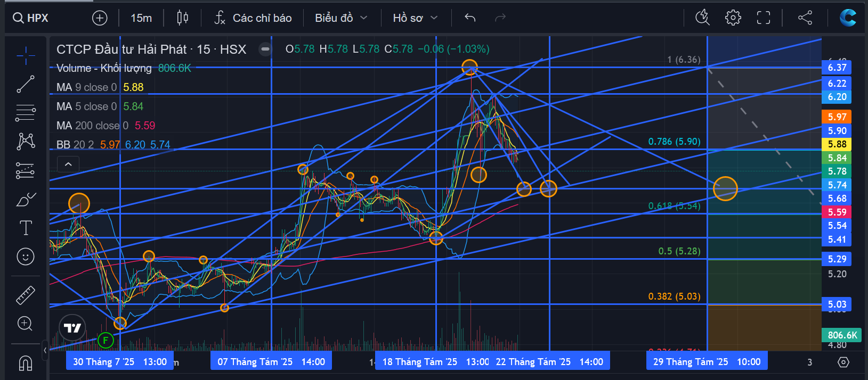This screenshot has width=868, height=380.
Task: Select the 0.5 (5.28) Fibonacci level
Action: click(x=679, y=251)
